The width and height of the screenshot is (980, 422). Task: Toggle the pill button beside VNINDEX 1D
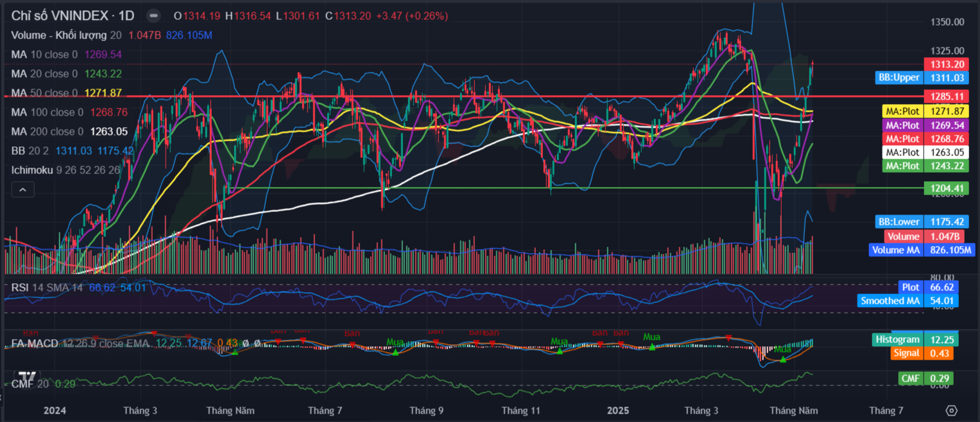click(153, 16)
